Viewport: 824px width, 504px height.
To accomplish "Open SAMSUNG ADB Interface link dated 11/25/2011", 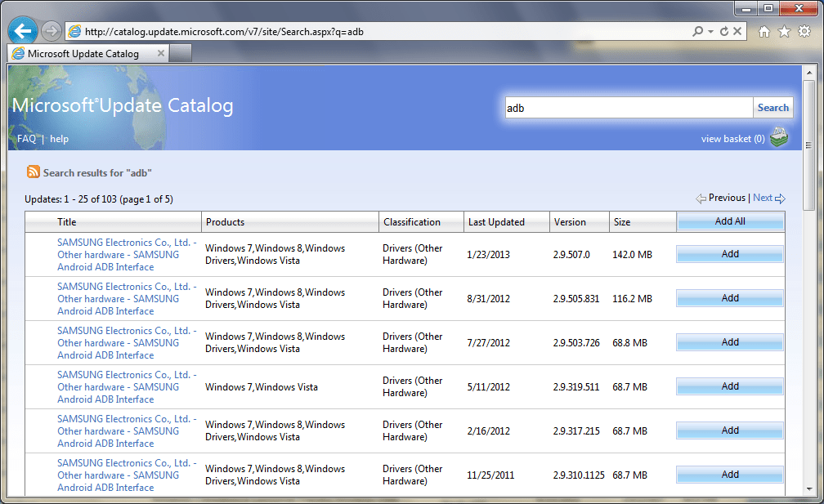I will (127, 475).
